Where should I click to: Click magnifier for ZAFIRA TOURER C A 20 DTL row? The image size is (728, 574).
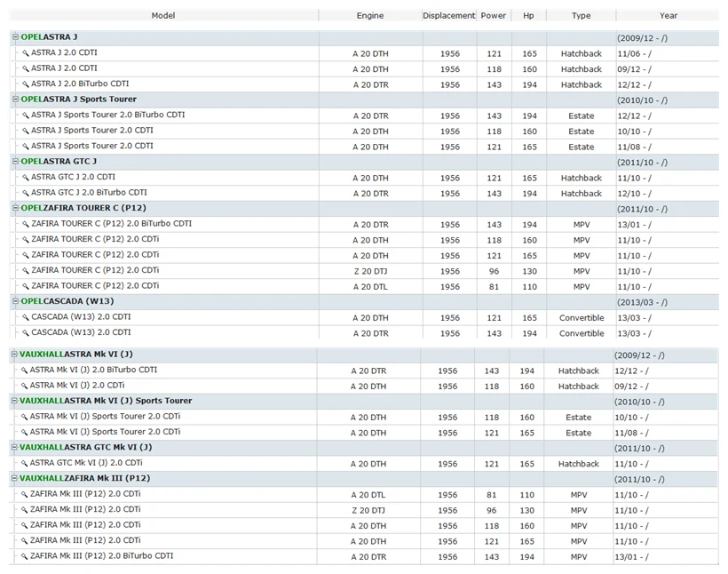(26, 286)
